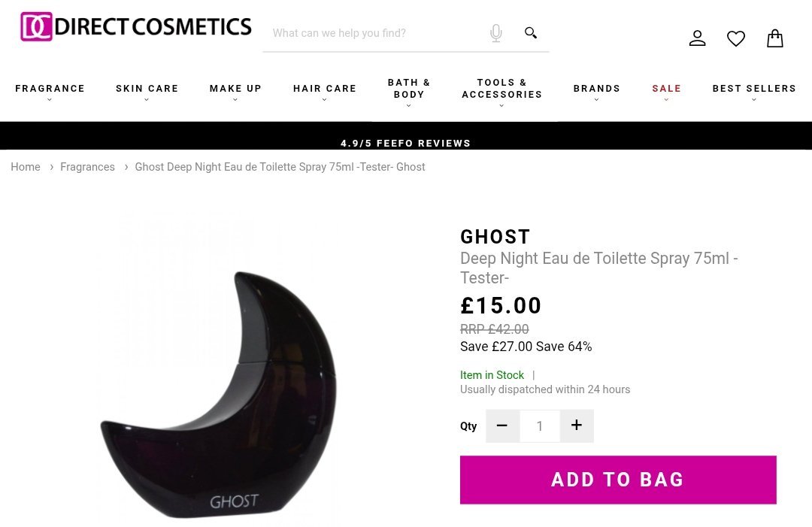
Task: Increase quantity with the plus button
Action: coord(577,426)
